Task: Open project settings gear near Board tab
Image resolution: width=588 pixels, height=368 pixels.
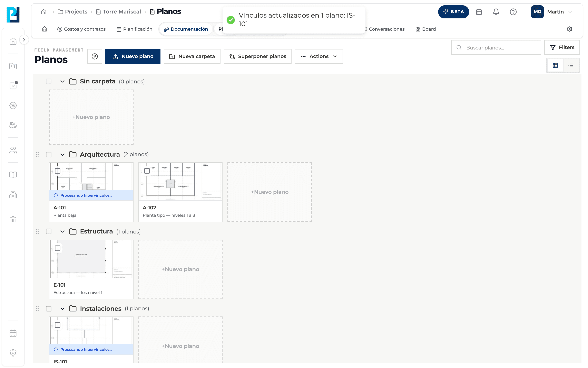Action: (x=569, y=29)
